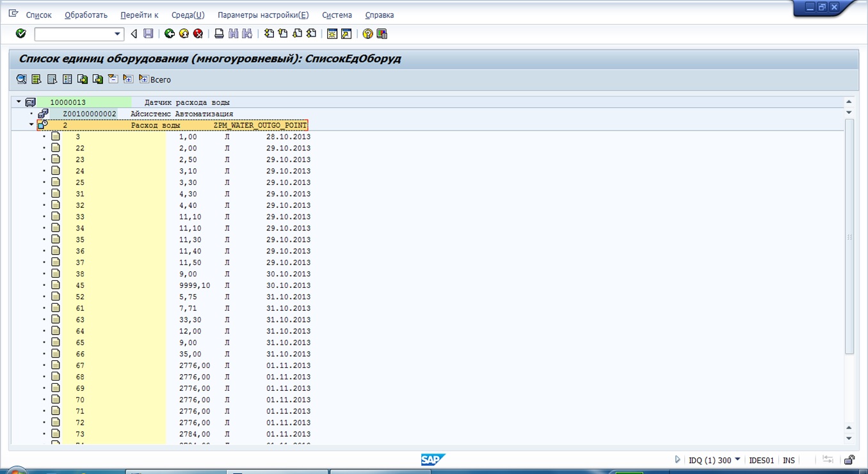Open the Справка menu
The image size is (868, 474).
click(x=380, y=15)
